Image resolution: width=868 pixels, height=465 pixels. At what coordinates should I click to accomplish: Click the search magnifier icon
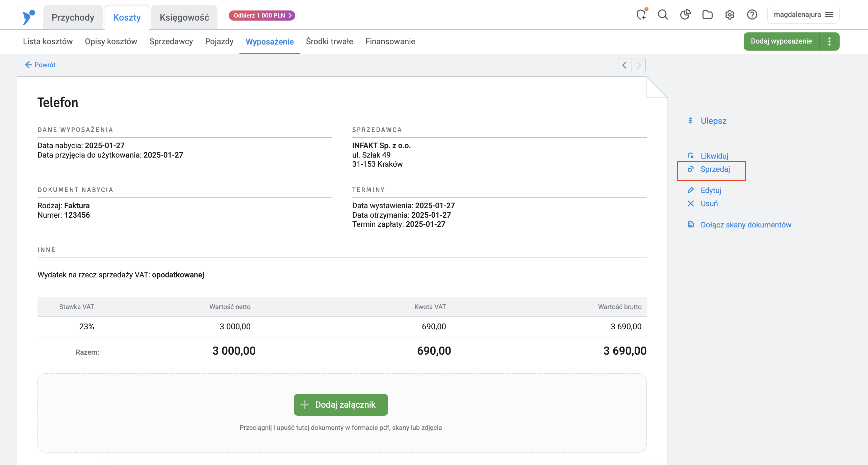[x=663, y=15]
